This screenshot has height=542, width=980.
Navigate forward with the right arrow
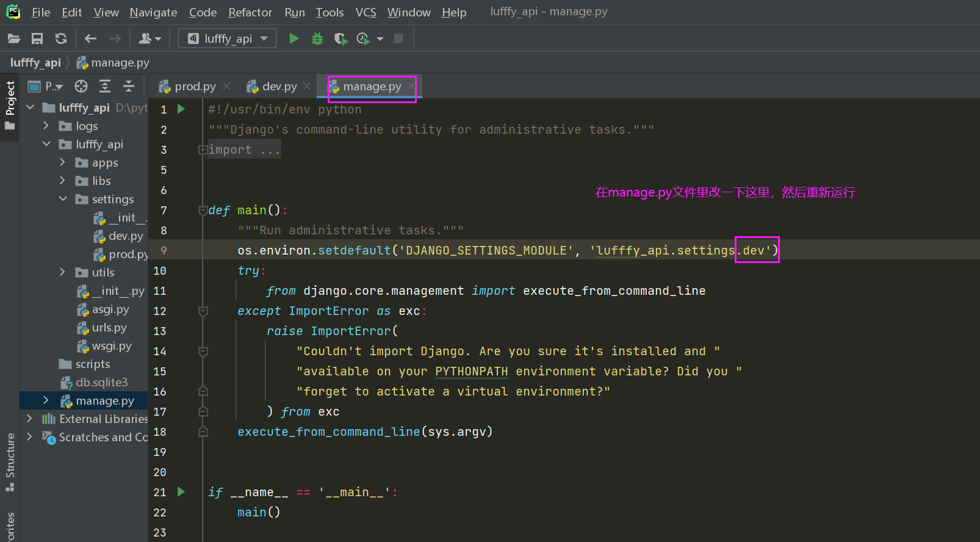click(x=115, y=38)
